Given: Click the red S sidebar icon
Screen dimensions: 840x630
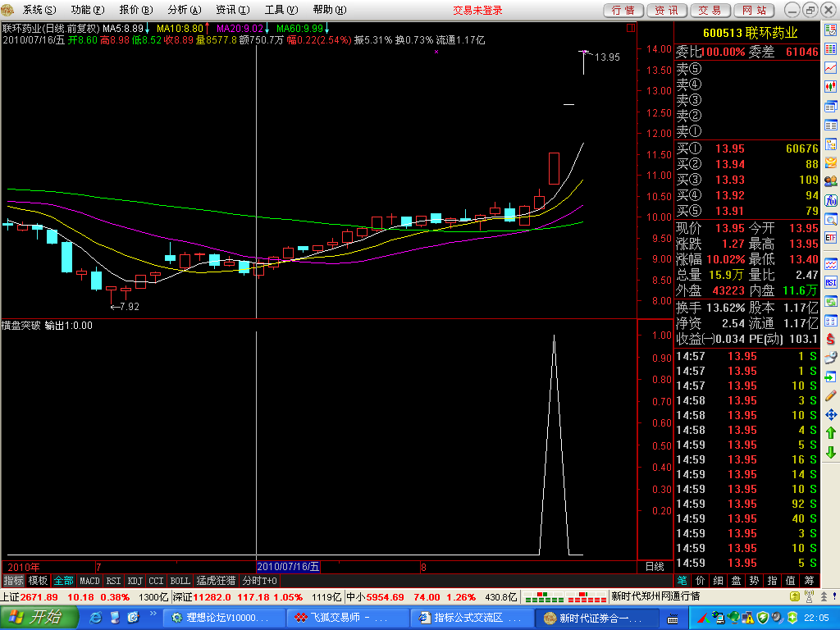Looking at the screenshot, I should pos(830,339).
